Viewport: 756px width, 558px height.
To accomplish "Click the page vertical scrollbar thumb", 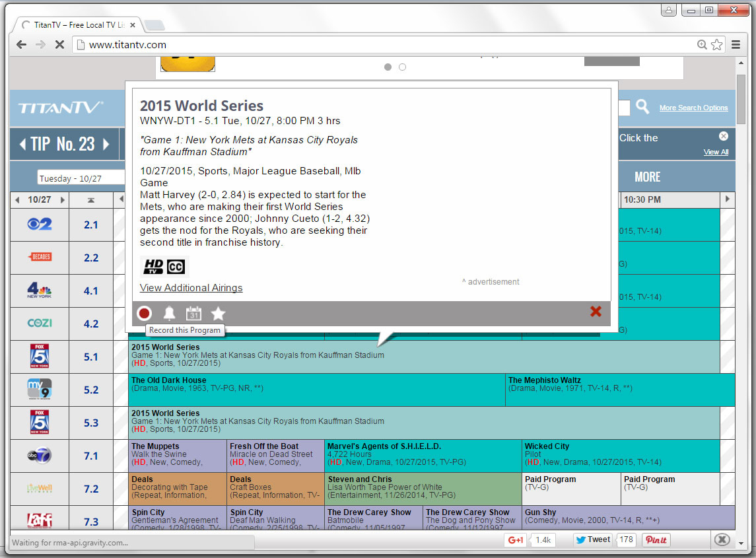I will coord(741,98).
